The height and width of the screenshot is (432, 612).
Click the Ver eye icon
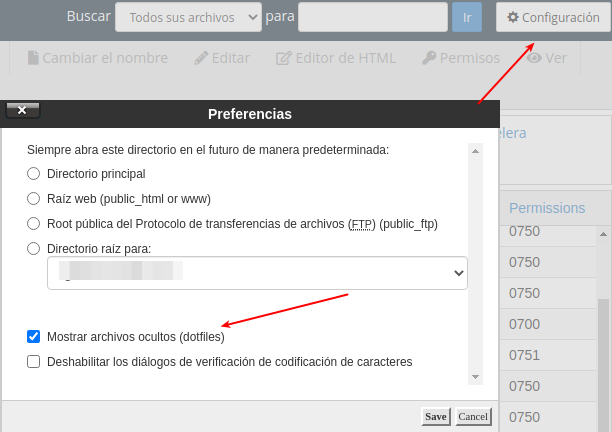pos(535,58)
